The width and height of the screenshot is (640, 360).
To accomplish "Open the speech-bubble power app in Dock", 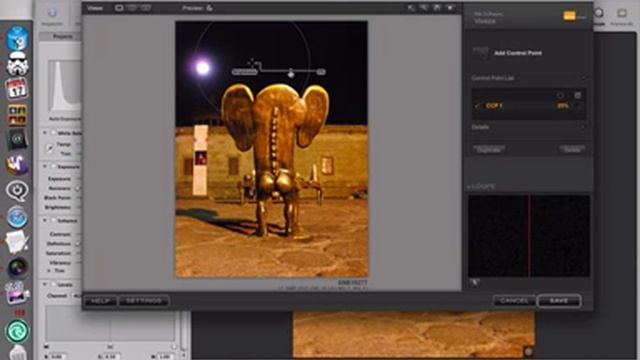I will [17, 191].
